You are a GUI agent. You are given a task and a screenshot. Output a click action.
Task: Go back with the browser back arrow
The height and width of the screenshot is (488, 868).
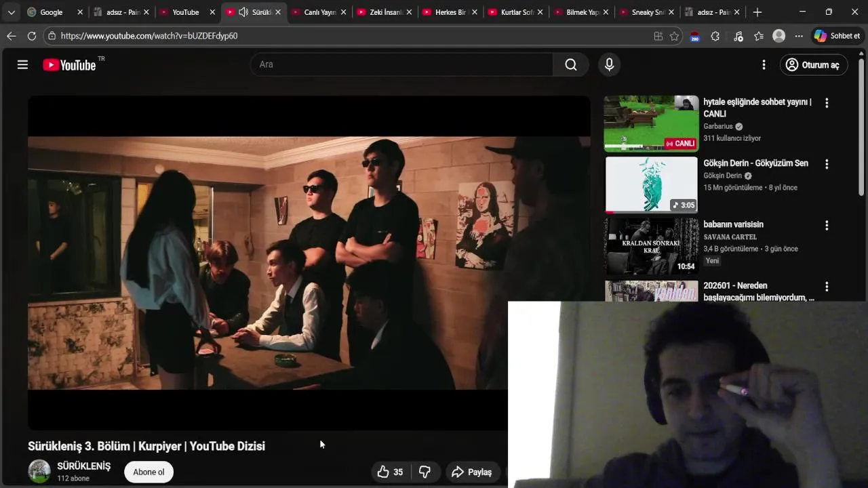(x=12, y=36)
